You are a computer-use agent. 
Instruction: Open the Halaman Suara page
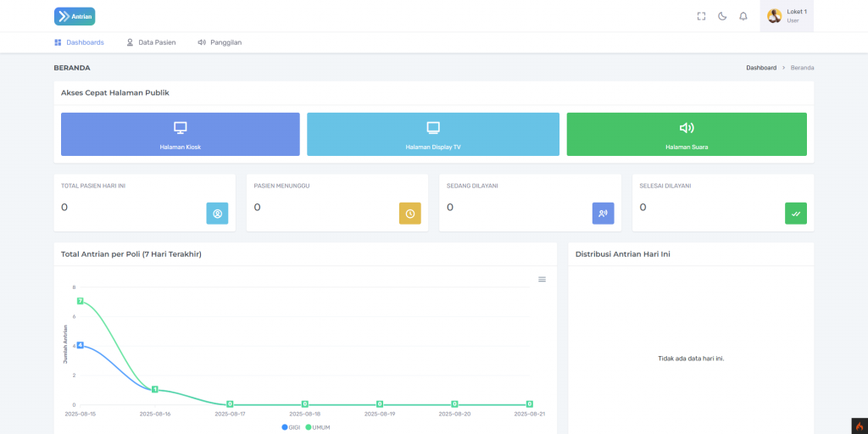coord(687,134)
